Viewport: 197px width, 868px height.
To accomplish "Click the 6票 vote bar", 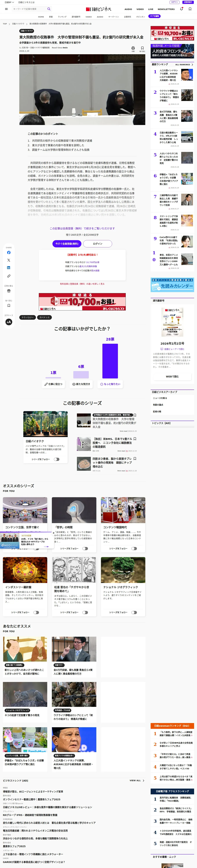I will pos(81,375).
